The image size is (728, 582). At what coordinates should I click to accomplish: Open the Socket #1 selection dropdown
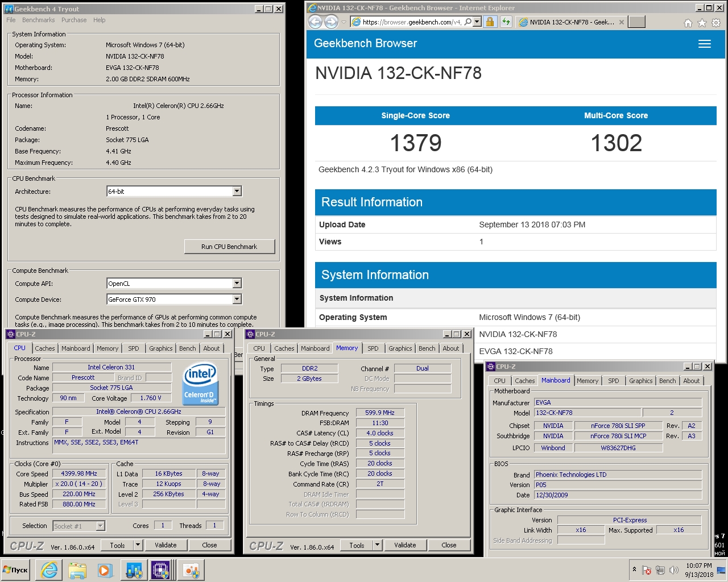100,526
